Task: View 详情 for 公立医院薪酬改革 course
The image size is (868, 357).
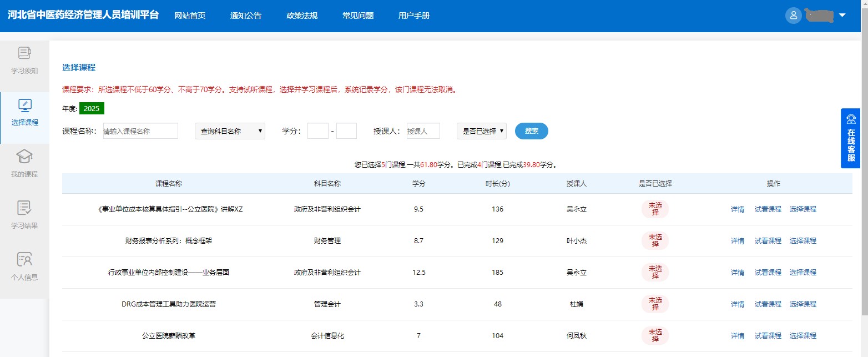Action: coord(737,335)
